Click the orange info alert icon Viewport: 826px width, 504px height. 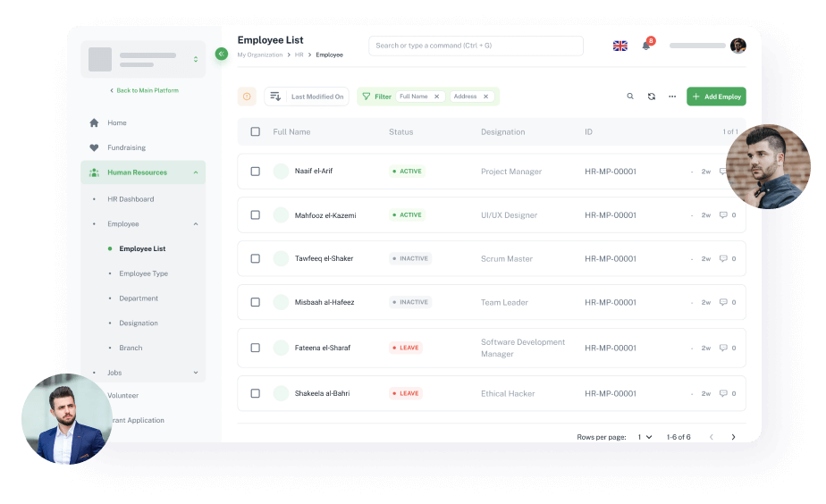[x=247, y=97]
